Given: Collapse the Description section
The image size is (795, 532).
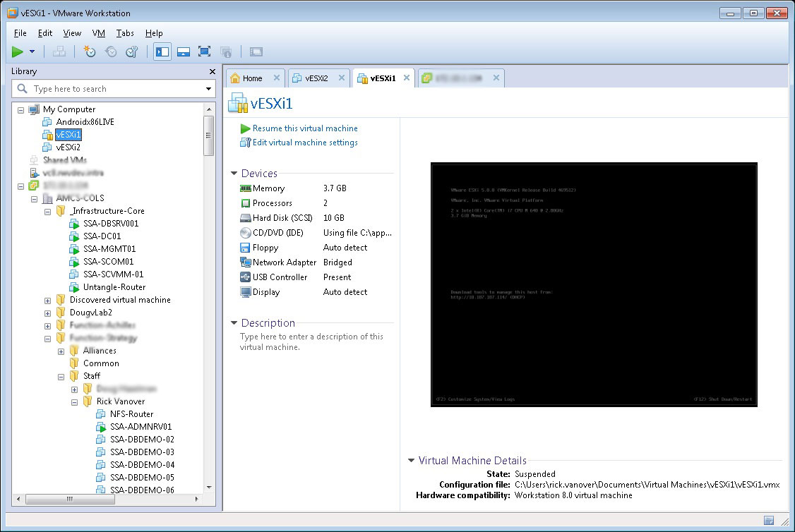Looking at the screenshot, I should click(234, 322).
